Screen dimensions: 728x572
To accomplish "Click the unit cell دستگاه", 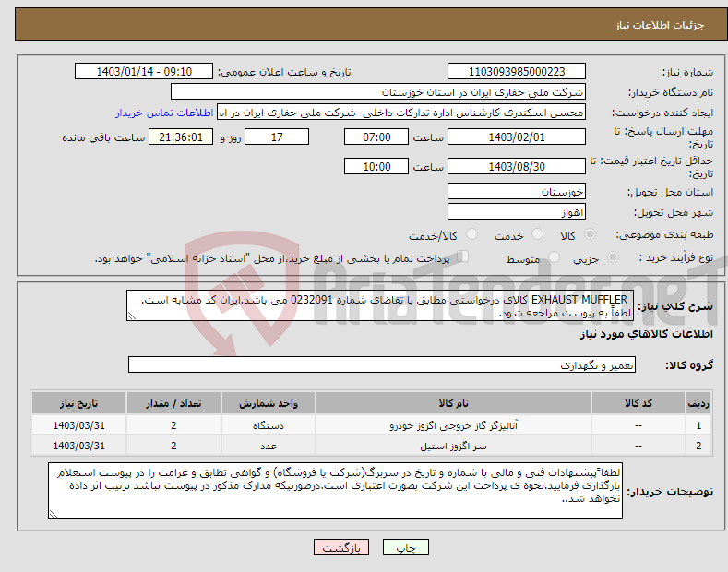I will click(269, 425).
